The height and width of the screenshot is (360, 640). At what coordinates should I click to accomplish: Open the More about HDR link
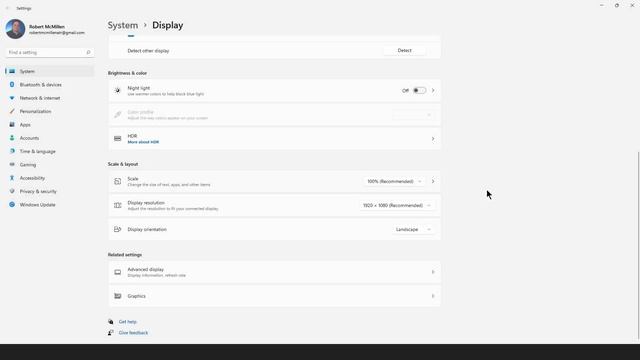click(143, 142)
